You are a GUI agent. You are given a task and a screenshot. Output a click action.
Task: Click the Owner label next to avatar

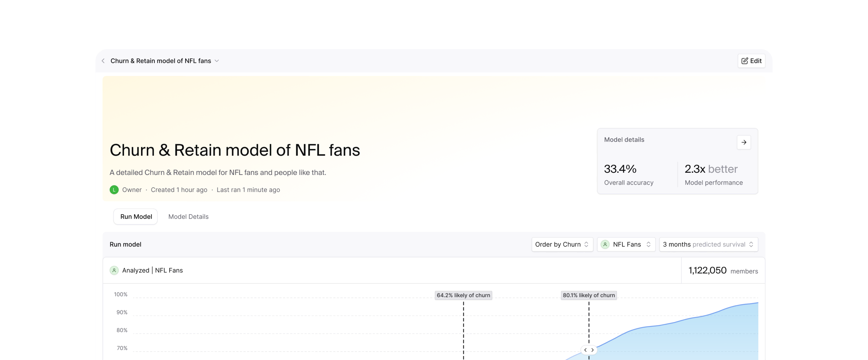tap(132, 190)
